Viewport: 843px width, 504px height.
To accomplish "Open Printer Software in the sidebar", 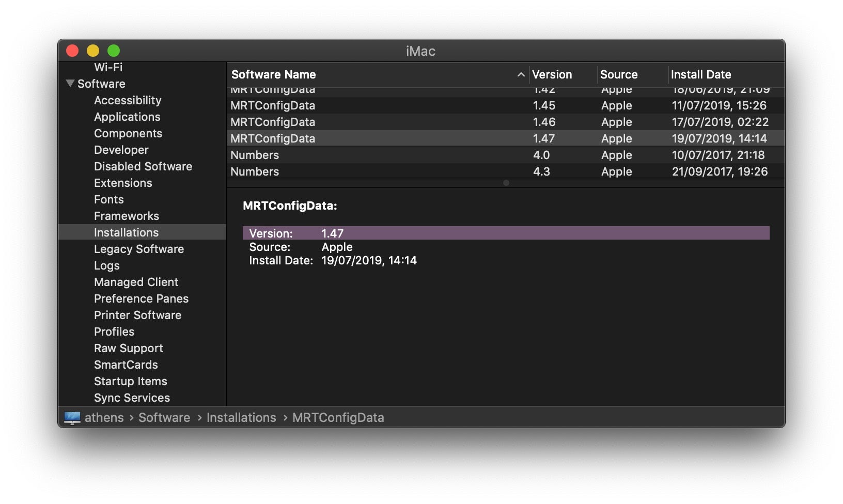I will tap(137, 315).
